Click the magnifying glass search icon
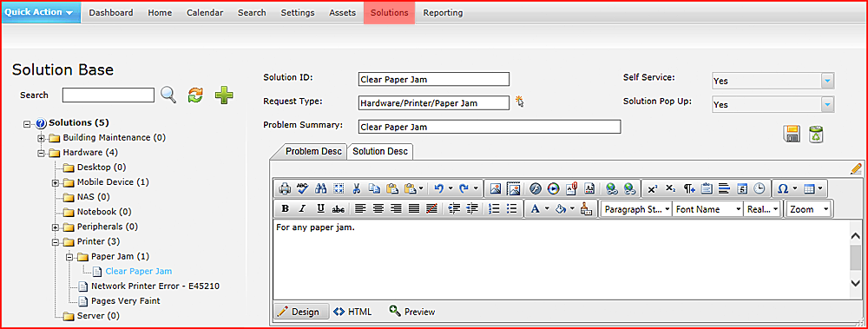This screenshot has width=868, height=329. click(x=168, y=95)
